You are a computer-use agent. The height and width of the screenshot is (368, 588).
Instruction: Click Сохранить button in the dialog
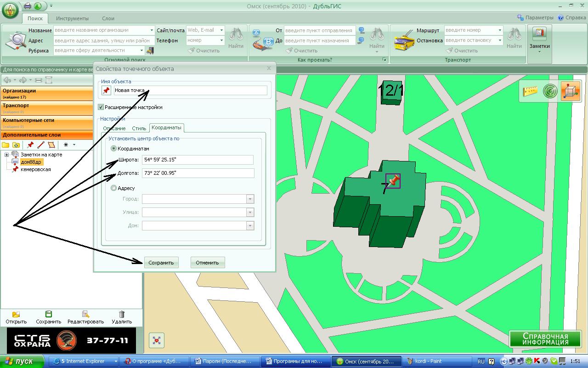[x=161, y=263]
